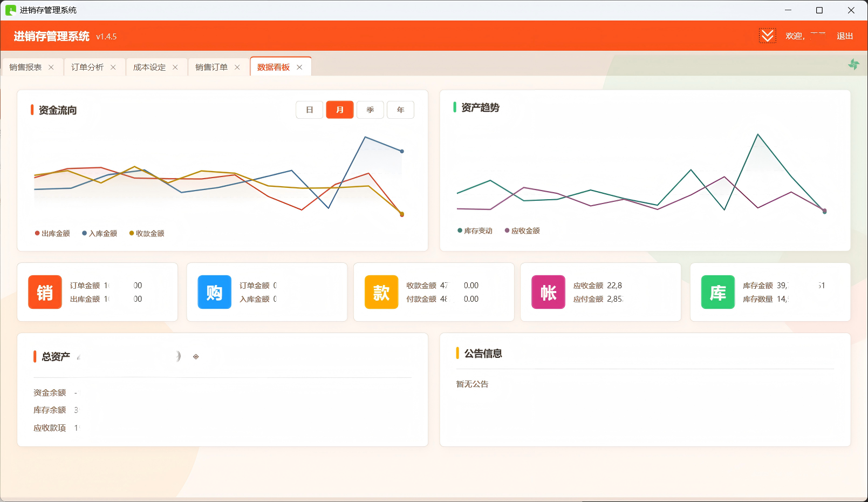
Task: Click the 资金余额 row label
Action: [50, 393]
